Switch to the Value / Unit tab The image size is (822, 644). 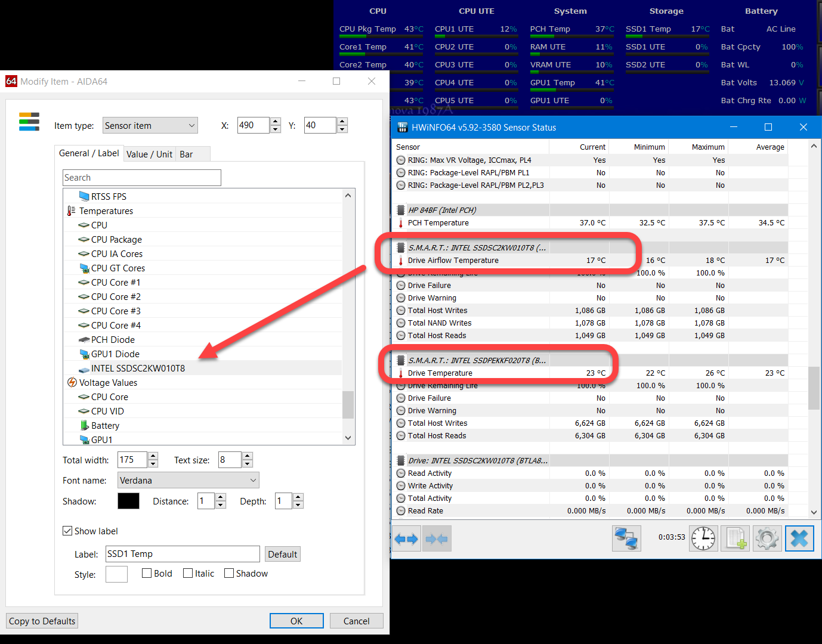coord(149,154)
